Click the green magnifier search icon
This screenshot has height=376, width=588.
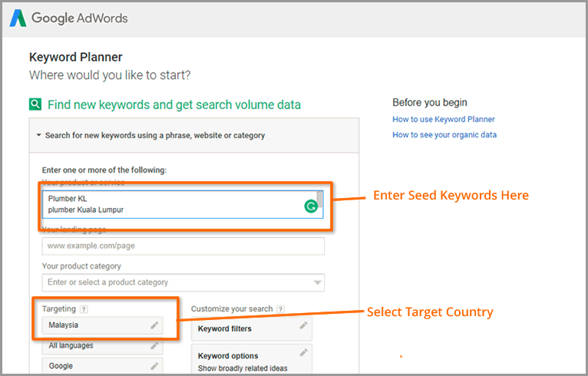(35, 104)
